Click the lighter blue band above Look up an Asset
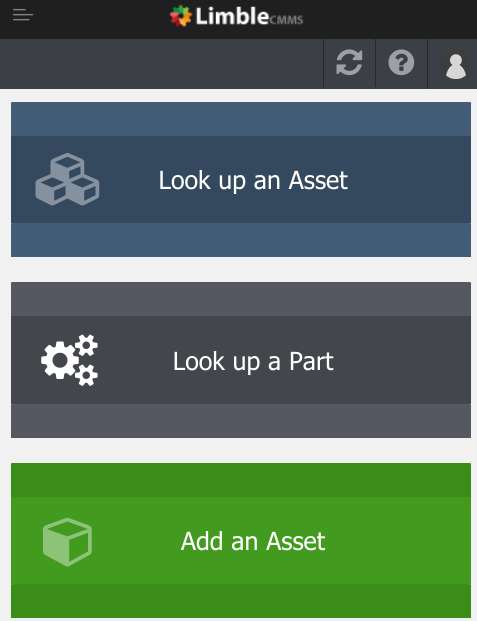The width and height of the screenshot is (477, 621). [x=241, y=119]
